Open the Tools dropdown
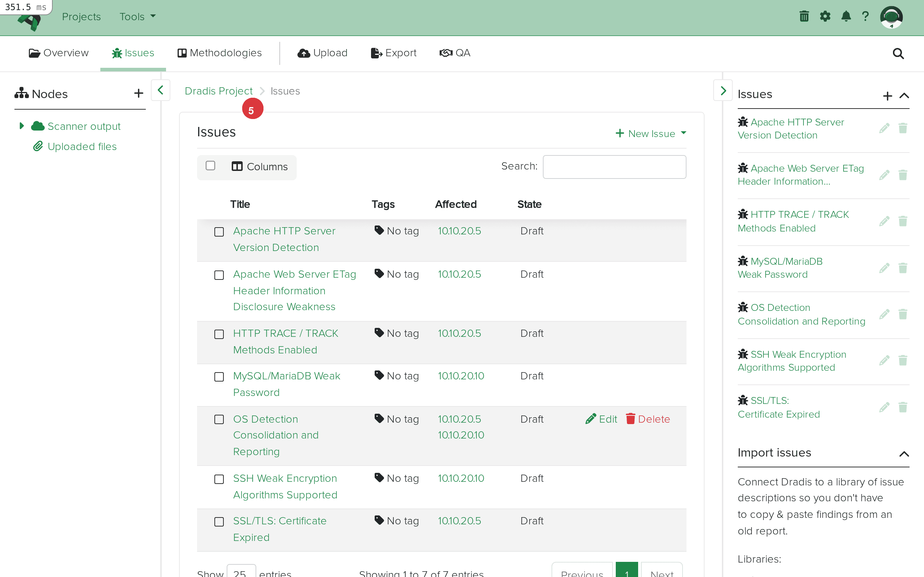 (x=137, y=17)
